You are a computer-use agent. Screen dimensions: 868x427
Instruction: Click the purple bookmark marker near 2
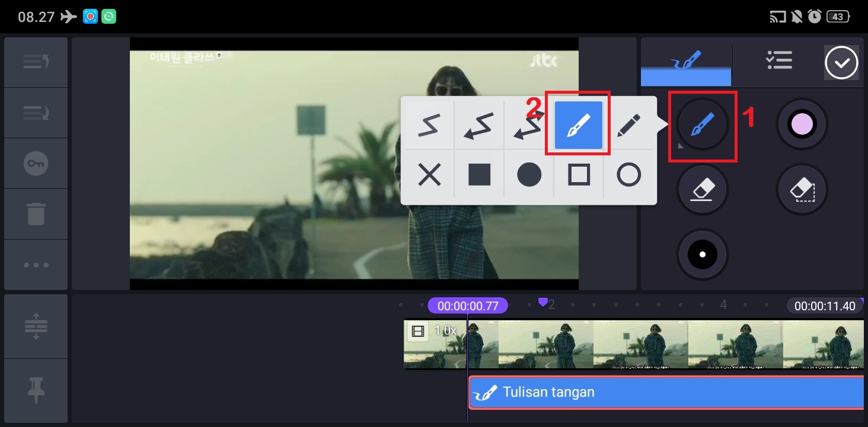[x=542, y=302]
